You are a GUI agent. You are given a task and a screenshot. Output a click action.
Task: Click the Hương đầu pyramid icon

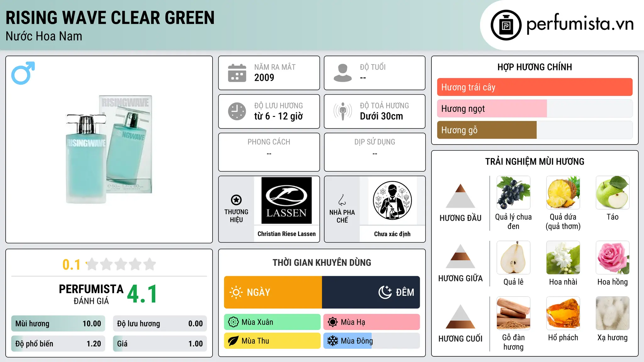[x=460, y=196]
